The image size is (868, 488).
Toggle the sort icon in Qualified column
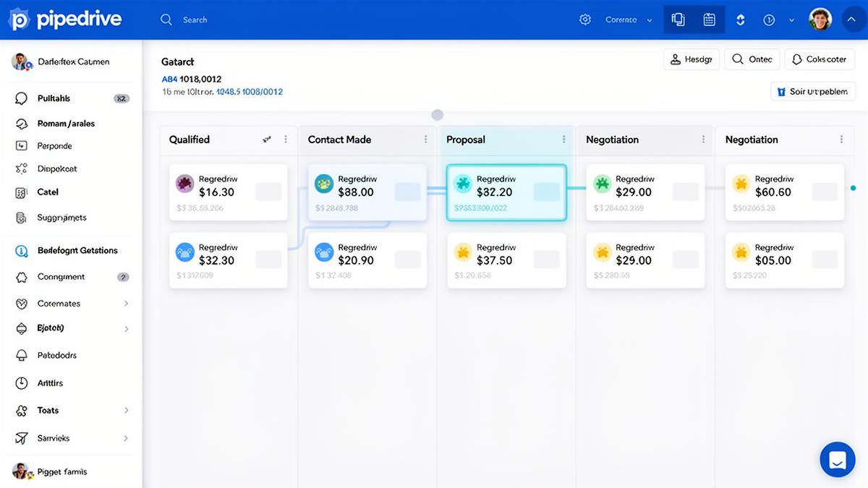point(267,140)
